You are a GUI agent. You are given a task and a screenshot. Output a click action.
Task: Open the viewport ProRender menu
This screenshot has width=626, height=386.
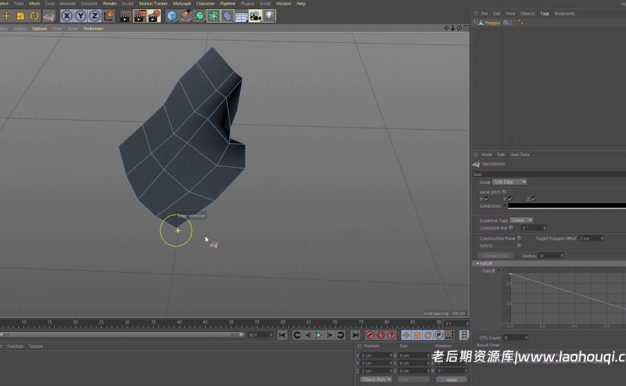click(x=93, y=29)
